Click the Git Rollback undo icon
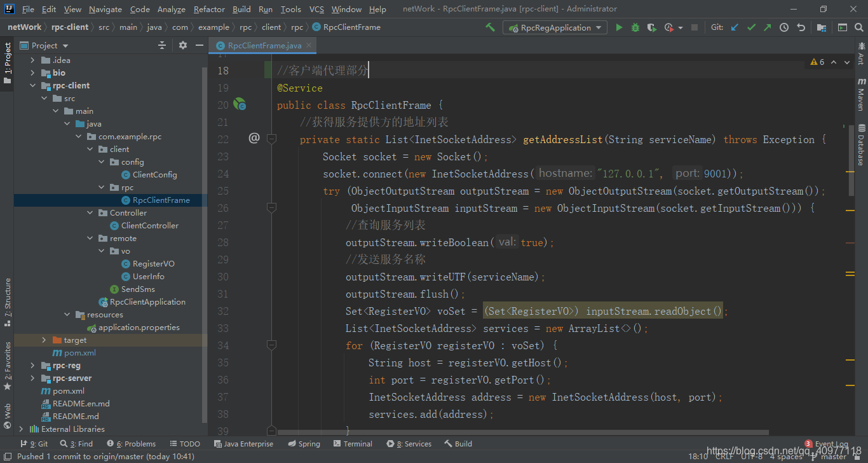 pos(801,27)
